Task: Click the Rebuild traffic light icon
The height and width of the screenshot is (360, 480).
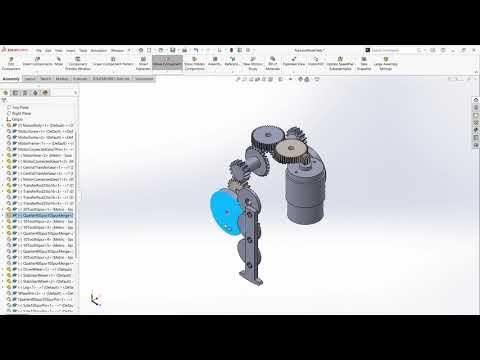Action: (x=232, y=50)
